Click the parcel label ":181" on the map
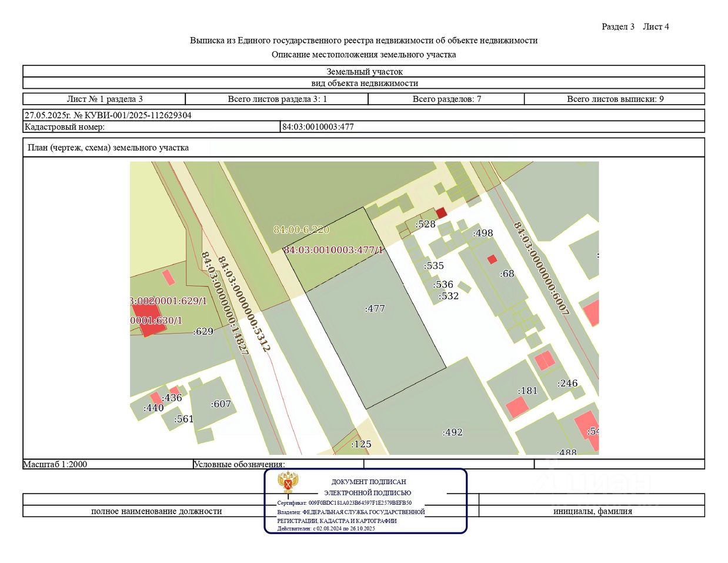Viewport: 728px width, 563px height. [527, 391]
